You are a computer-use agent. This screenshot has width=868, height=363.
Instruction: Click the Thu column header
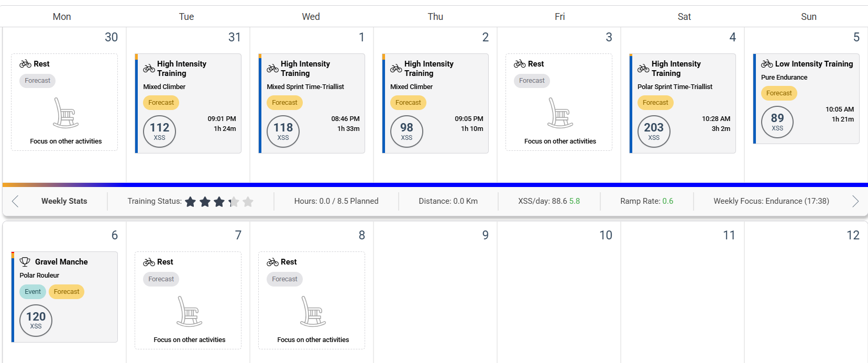click(435, 17)
